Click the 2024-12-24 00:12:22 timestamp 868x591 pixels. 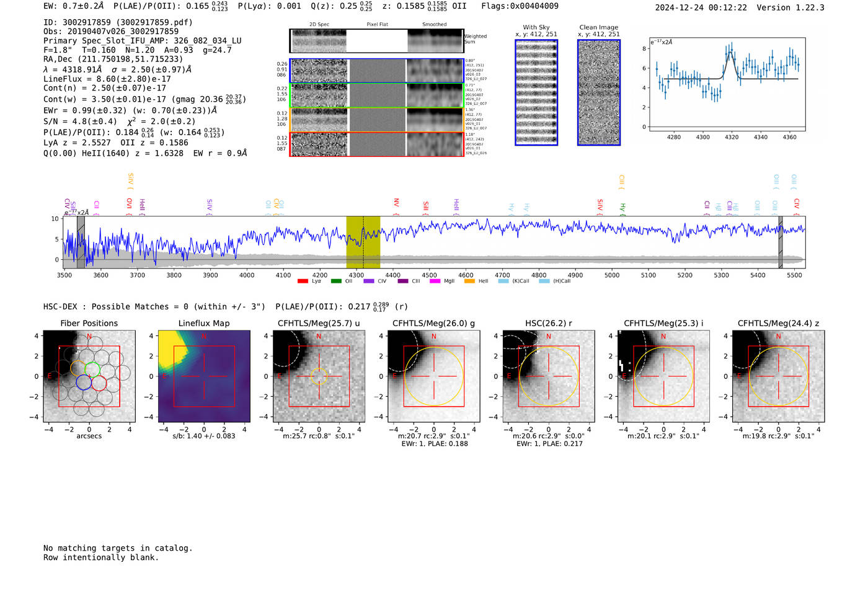(701, 7)
